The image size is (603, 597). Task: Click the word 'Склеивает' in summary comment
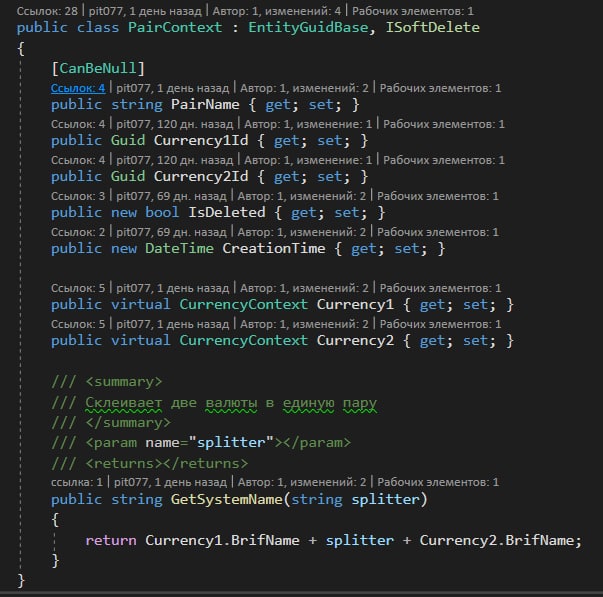coord(123,403)
